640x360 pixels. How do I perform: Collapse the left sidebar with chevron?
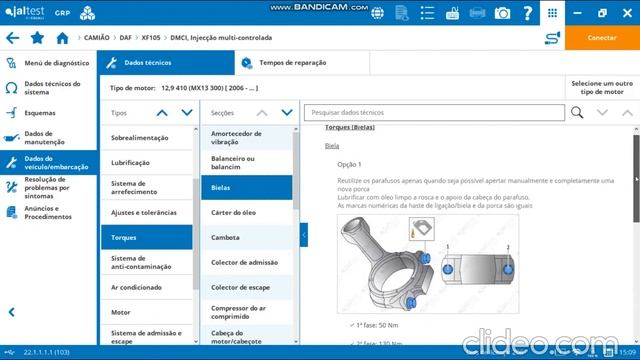click(x=12, y=312)
